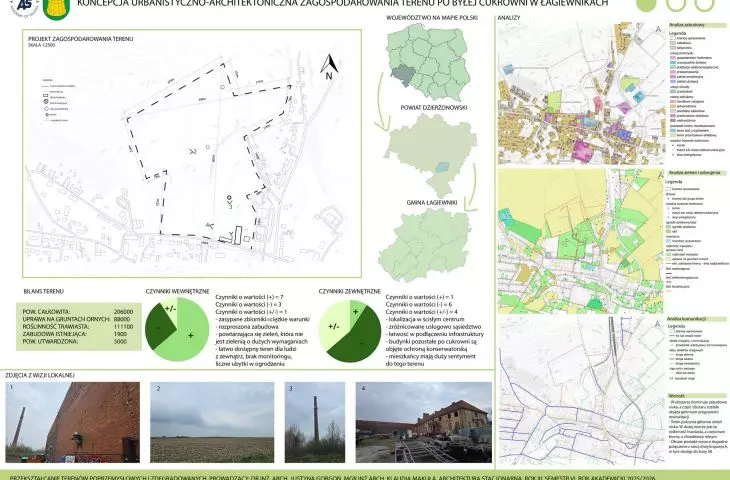Click the 'ROŚLINNOŚĆ TRAWIASTA: 111100' row
Screen dimensions: 730x480
point(78,326)
